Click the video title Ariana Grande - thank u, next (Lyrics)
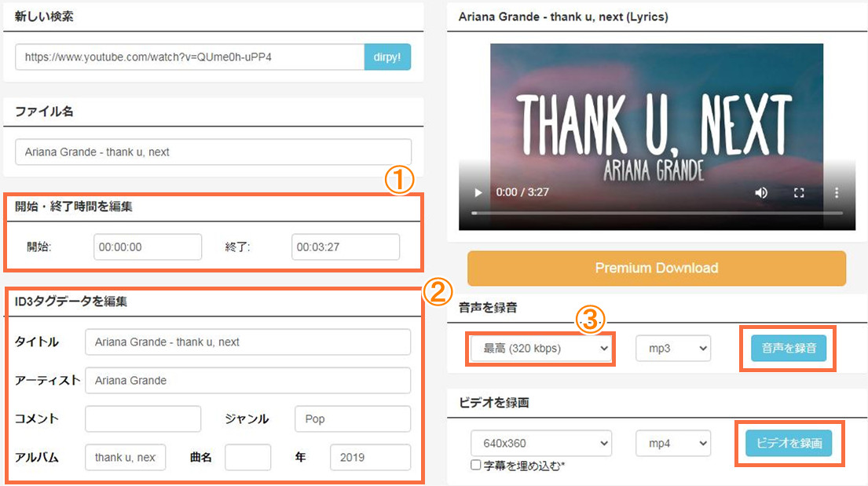The width and height of the screenshot is (868, 486). point(563,16)
